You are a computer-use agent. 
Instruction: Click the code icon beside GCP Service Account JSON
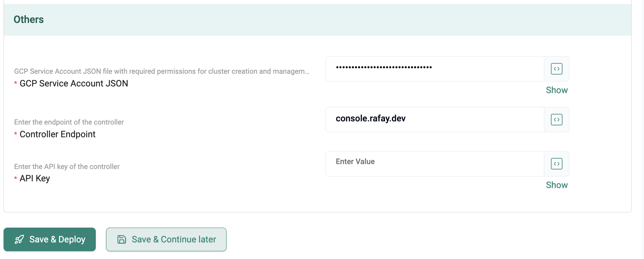click(x=556, y=69)
